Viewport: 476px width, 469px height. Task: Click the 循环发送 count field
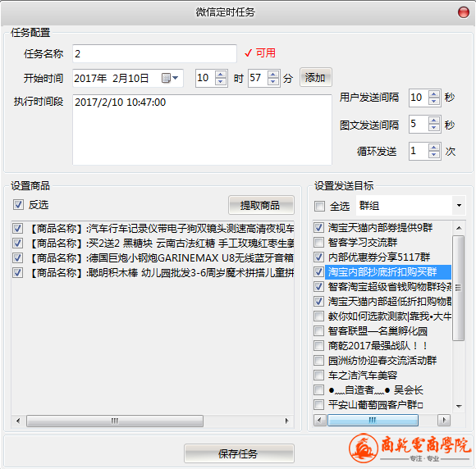pyautogui.click(x=419, y=151)
